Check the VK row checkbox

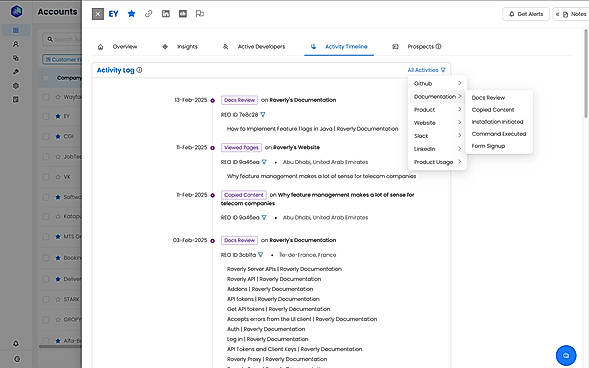click(x=45, y=176)
